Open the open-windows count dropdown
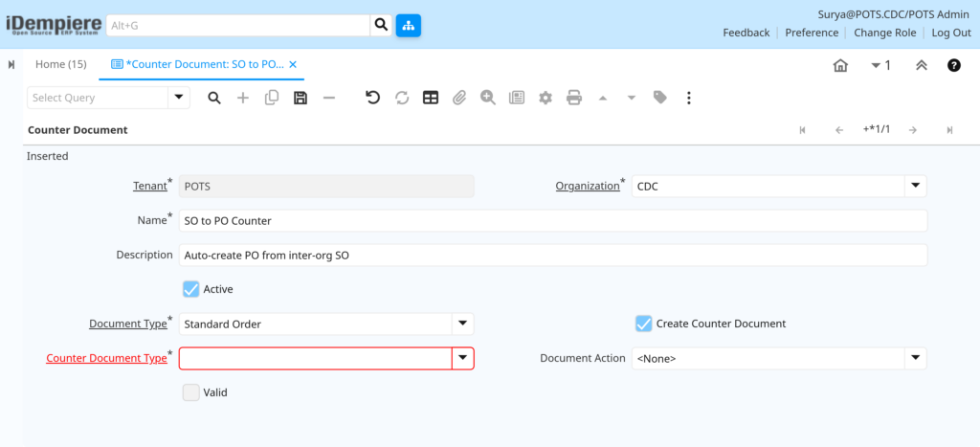The width and height of the screenshot is (980, 447). [x=880, y=65]
